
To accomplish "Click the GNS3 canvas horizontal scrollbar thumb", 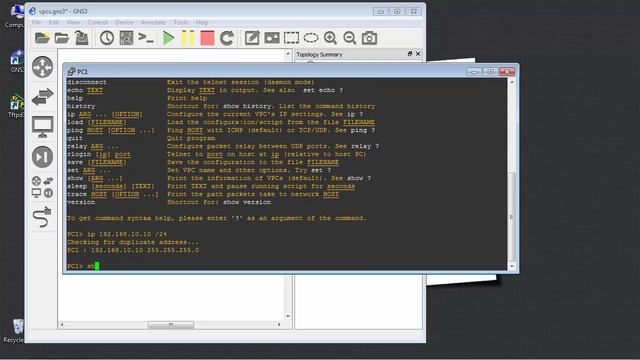I will 171,324.
